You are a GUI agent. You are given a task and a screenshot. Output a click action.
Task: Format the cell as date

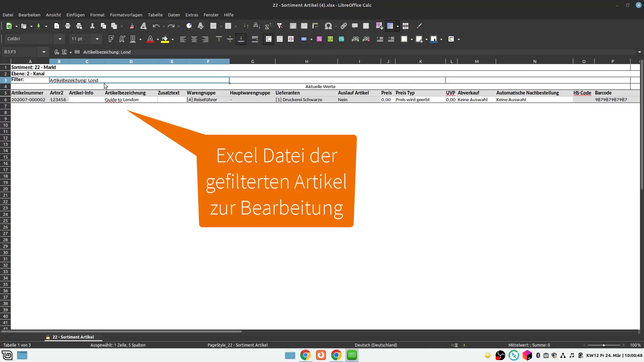click(341, 39)
